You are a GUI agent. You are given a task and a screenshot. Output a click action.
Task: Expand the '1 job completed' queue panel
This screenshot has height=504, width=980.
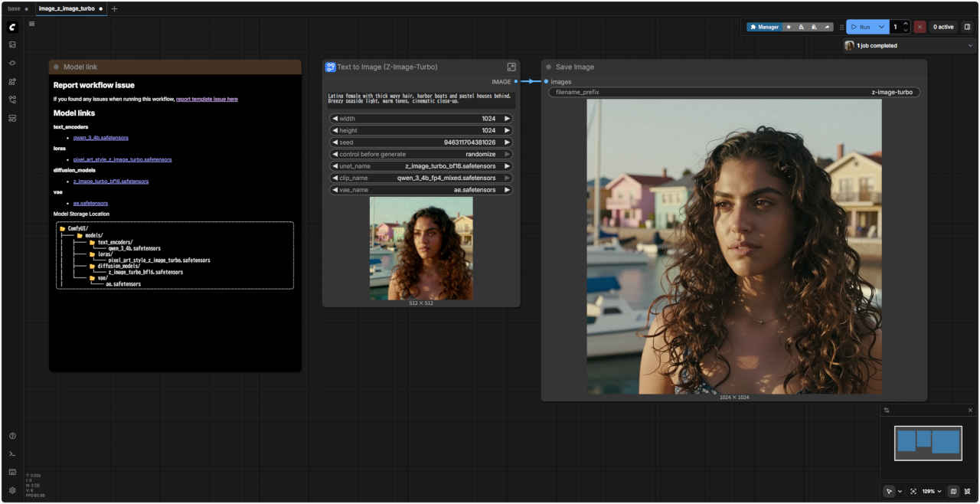pos(971,46)
